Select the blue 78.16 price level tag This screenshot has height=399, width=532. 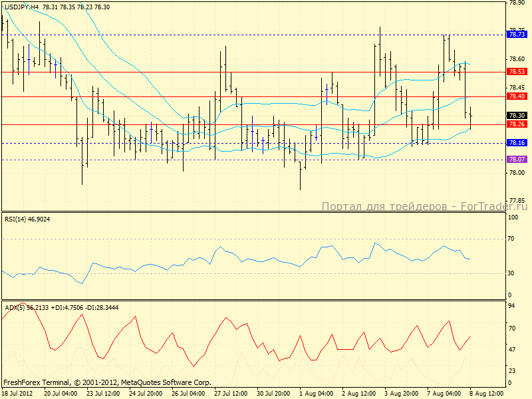(x=517, y=143)
